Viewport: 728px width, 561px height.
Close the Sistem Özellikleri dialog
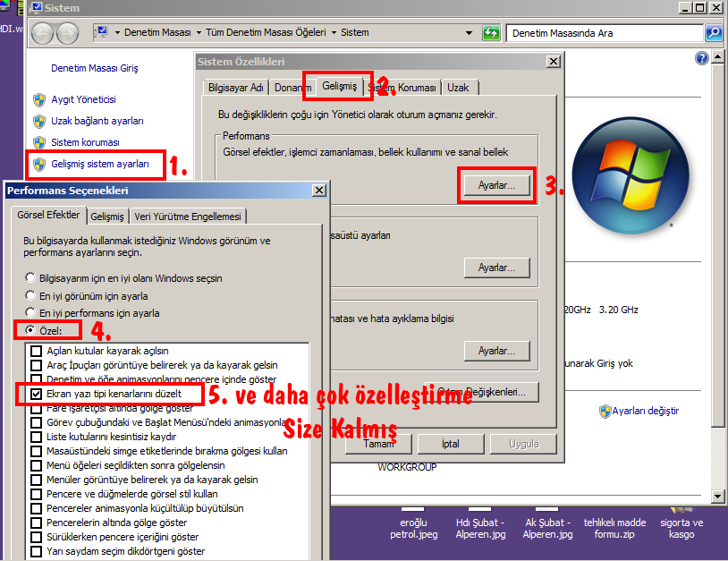tap(553, 62)
